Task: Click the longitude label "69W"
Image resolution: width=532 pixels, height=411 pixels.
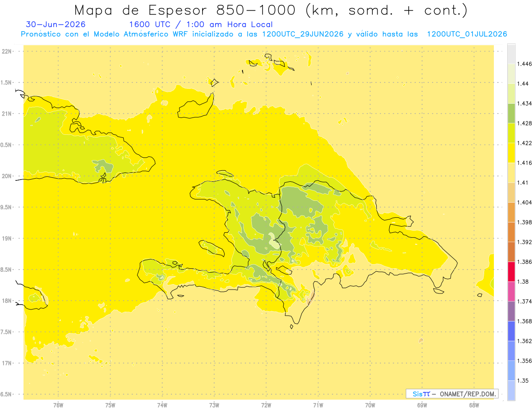Action: point(422,405)
